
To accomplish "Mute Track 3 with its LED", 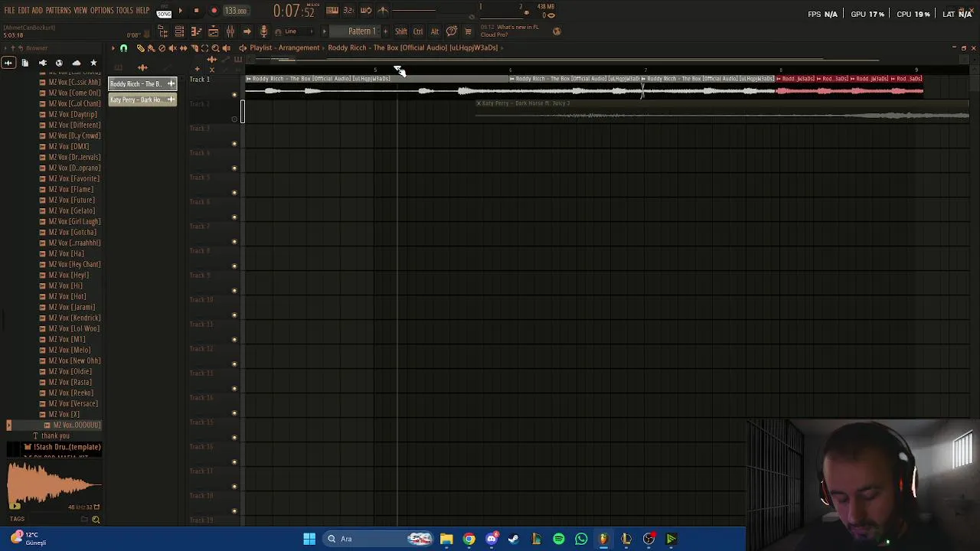I will click(234, 143).
